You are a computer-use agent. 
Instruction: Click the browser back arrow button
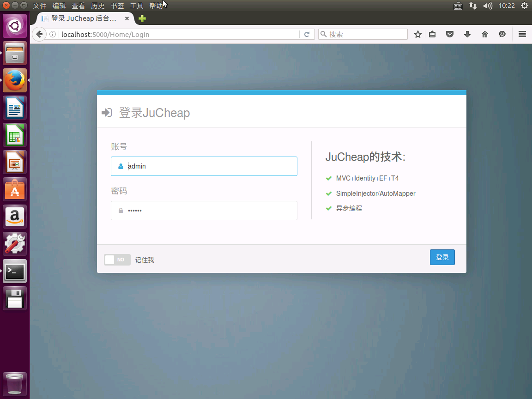pyautogui.click(x=39, y=34)
